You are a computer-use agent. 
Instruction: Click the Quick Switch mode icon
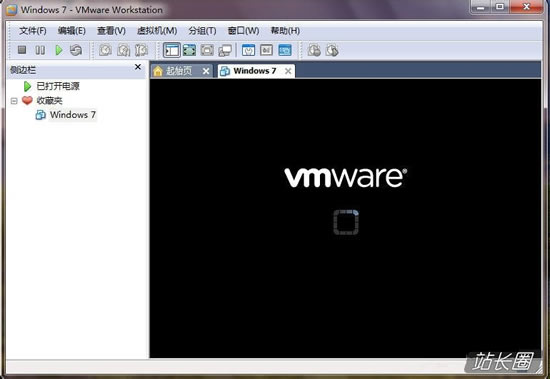[x=207, y=50]
